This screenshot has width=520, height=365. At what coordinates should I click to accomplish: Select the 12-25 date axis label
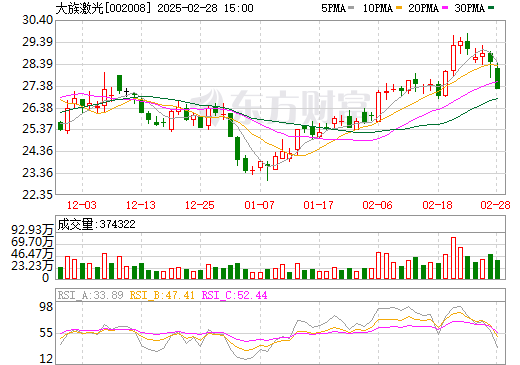click(200, 205)
